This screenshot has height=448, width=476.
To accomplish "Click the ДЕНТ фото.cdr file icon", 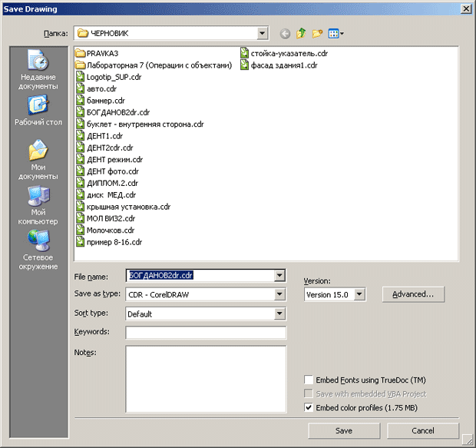I will click(x=80, y=171).
